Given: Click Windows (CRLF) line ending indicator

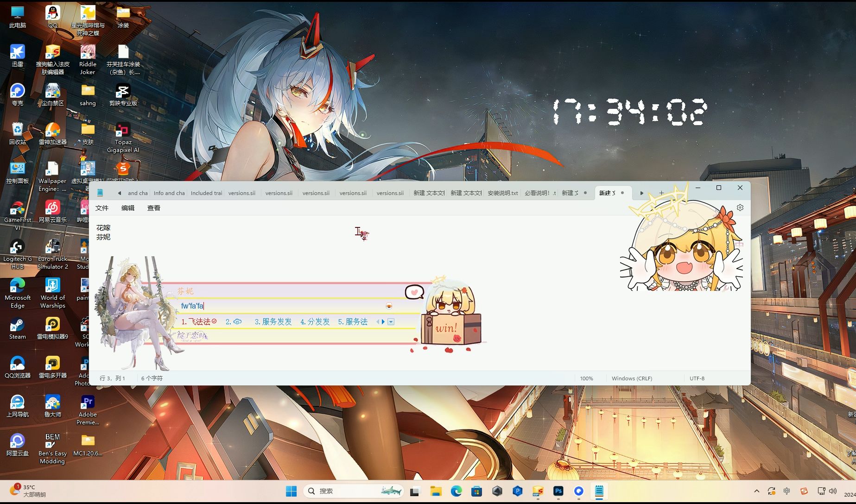Looking at the screenshot, I should pyautogui.click(x=632, y=378).
